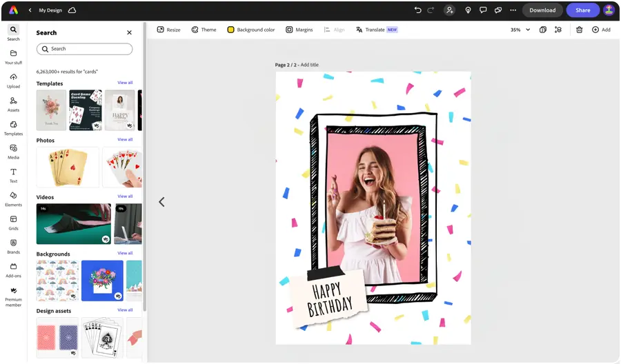
Task: Open the Theme options
Action: point(204,30)
